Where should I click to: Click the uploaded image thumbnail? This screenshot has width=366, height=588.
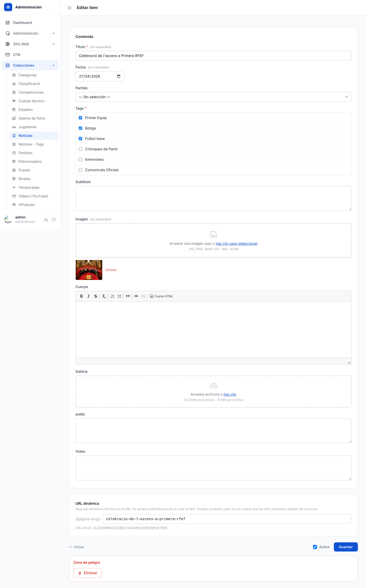89,270
